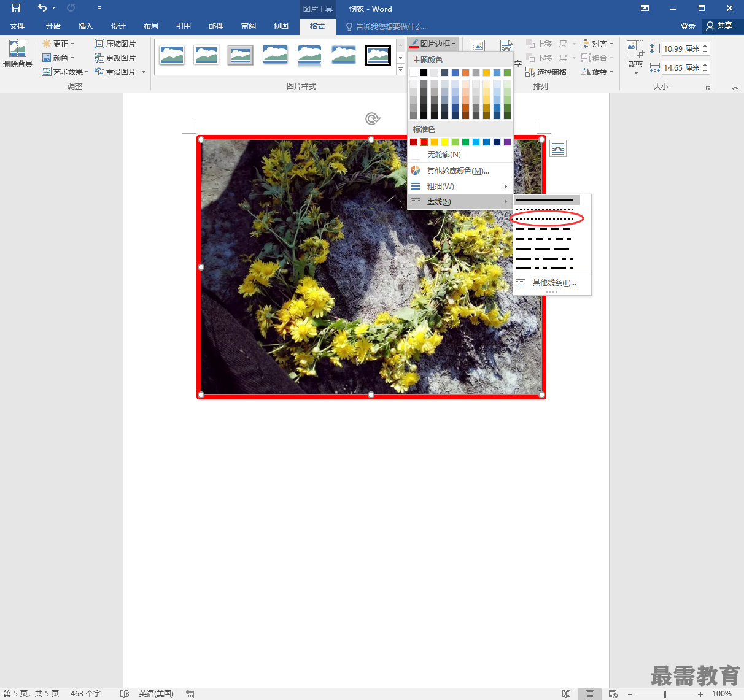Save the document from quick access toolbar

click(x=16, y=8)
